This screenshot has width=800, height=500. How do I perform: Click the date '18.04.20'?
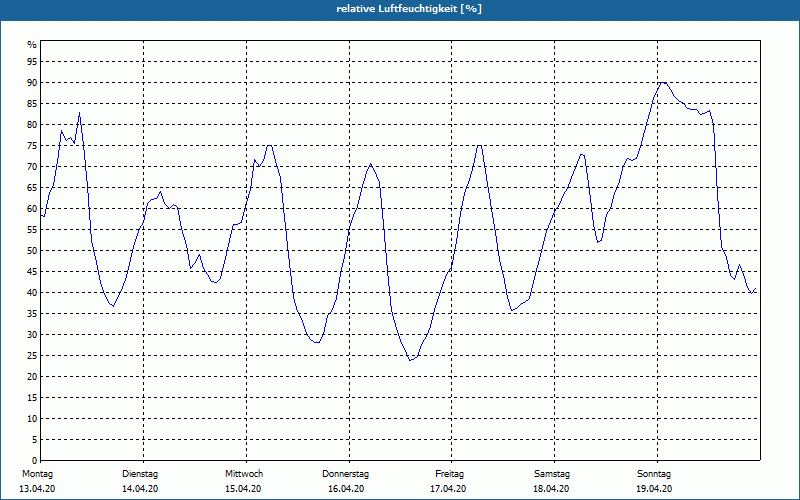[x=551, y=489]
